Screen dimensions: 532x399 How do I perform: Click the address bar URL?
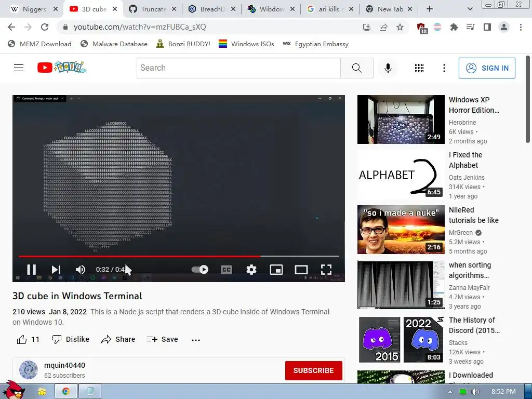(140, 27)
